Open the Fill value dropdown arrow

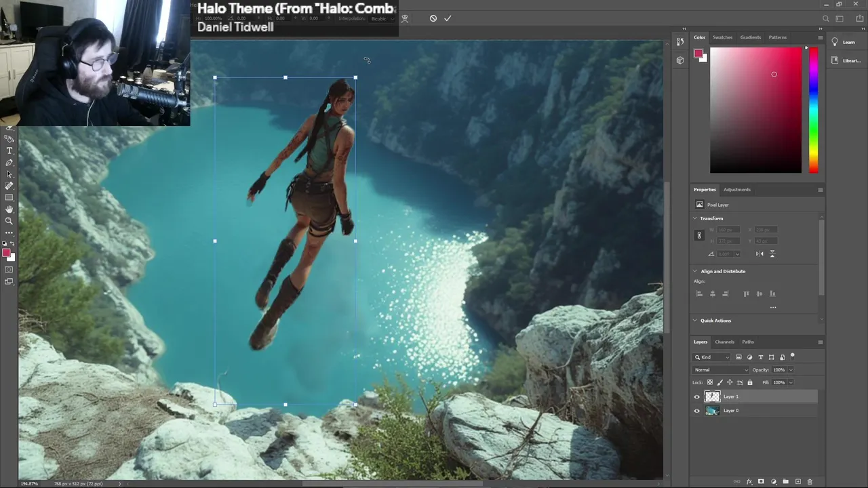(791, 382)
